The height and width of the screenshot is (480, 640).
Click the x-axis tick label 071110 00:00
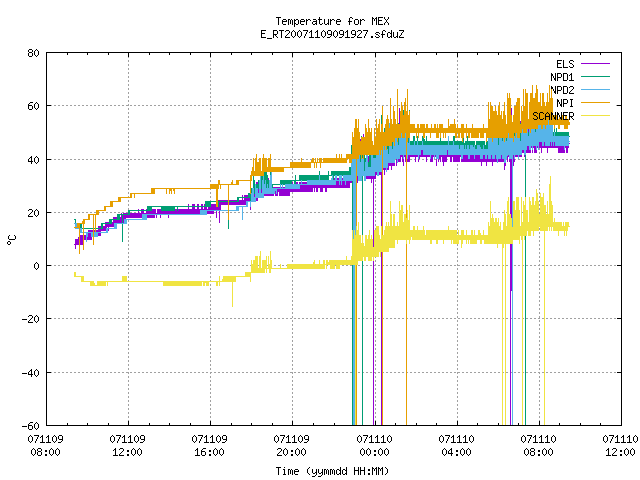(374, 446)
